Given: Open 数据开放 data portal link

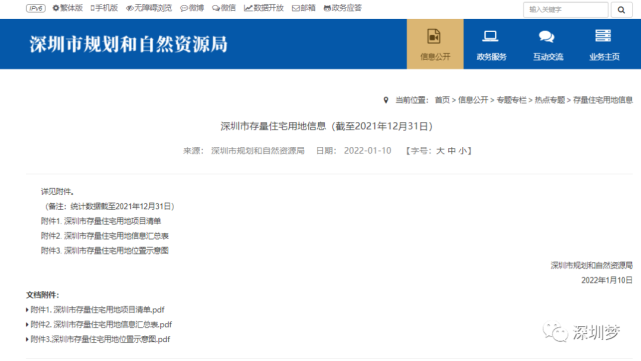Looking at the screenshot, I should [x=264, y=8].
